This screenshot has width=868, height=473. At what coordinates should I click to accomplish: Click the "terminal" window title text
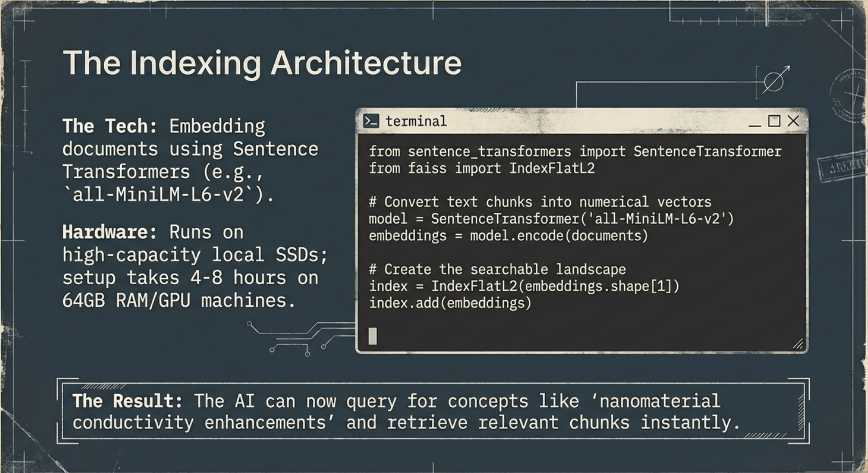coord(416,122)
